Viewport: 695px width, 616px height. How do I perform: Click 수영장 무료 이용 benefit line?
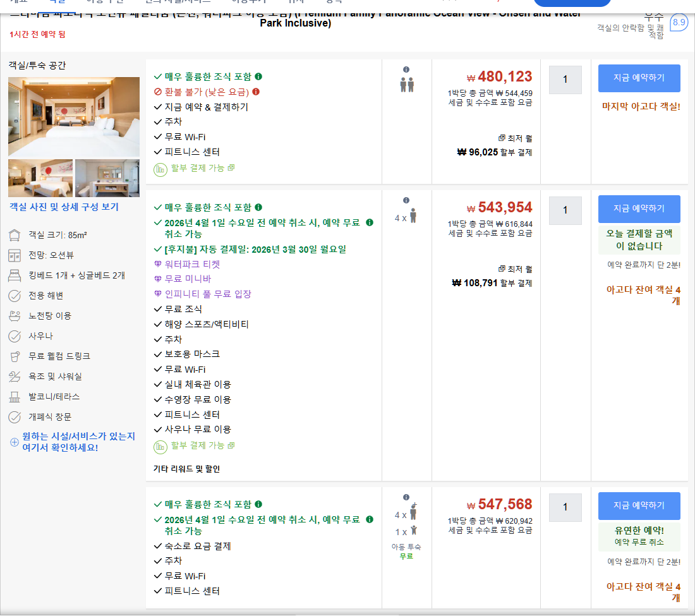pos(198,400)
